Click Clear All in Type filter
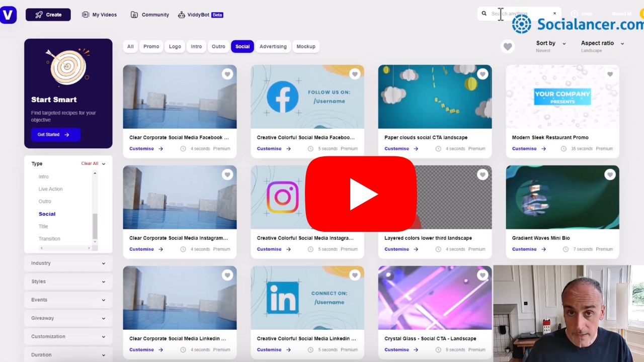This screenshot has height=362, width=644. tap(90, 163)
